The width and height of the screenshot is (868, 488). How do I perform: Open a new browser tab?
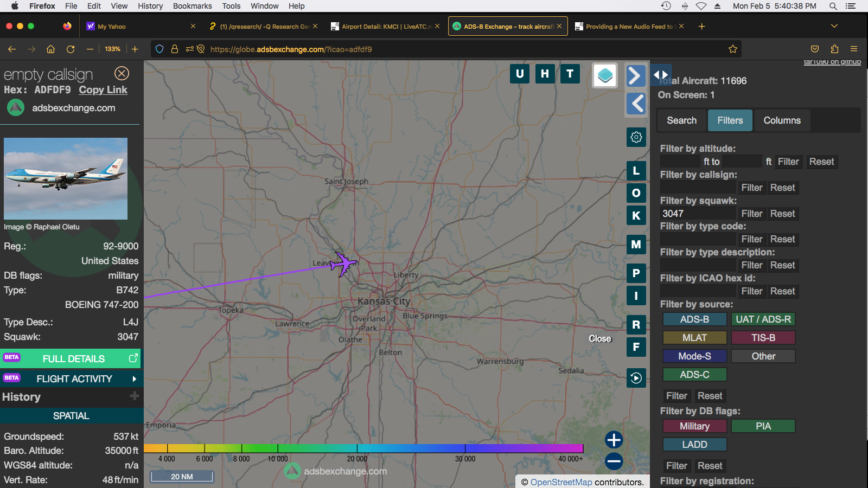coord(701,26)
